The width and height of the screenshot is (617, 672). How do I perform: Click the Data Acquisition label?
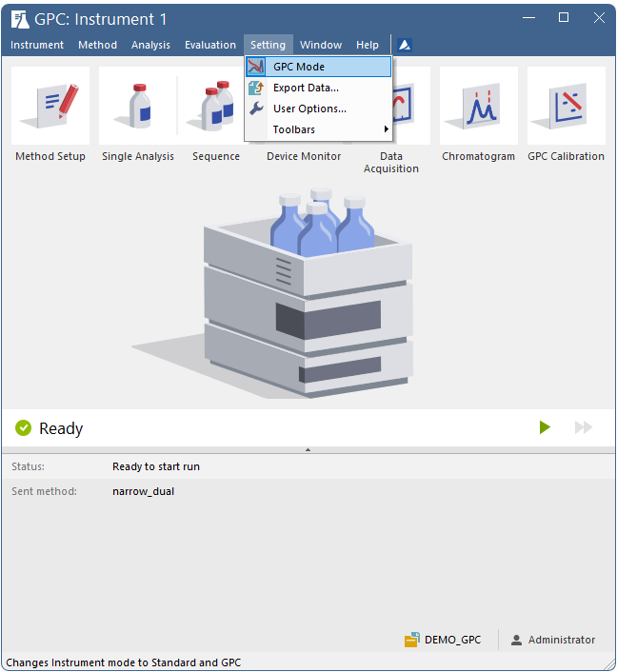(391, 163)
